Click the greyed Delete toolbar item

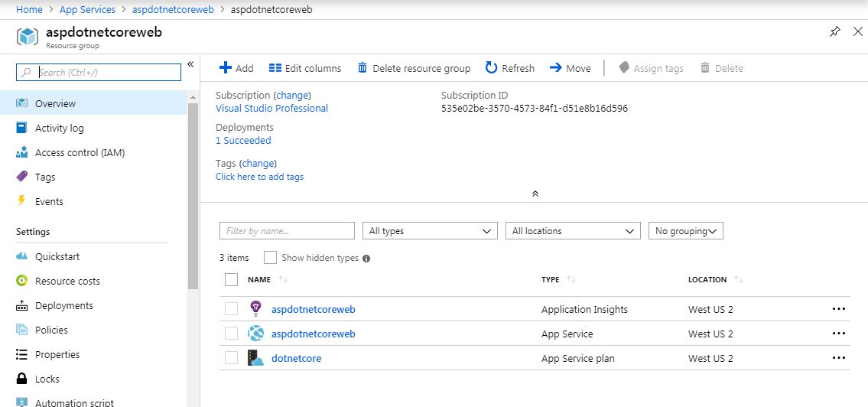(x=722, y=68)
